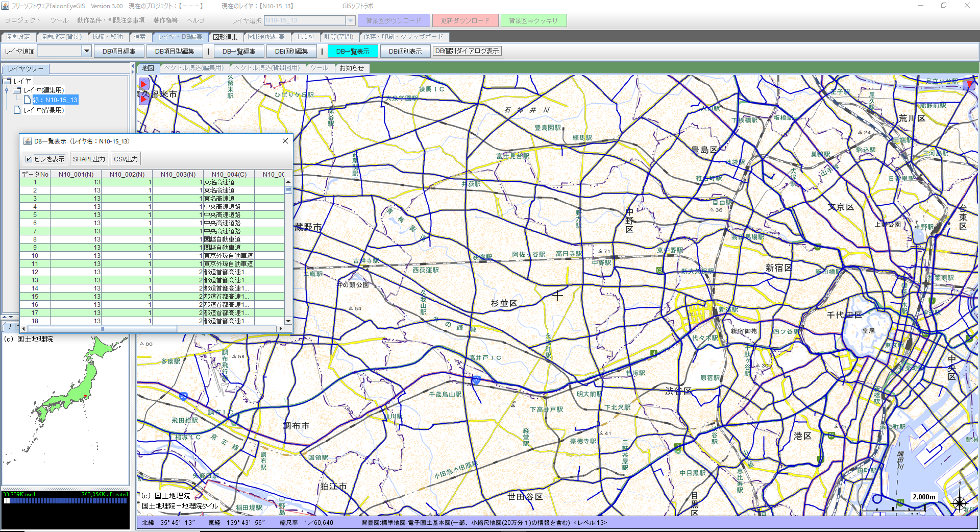Click the table vertical scrollbar up arrow
This screenshot has height=532, width=980.
pyautogui.click(x=288, y=182)
